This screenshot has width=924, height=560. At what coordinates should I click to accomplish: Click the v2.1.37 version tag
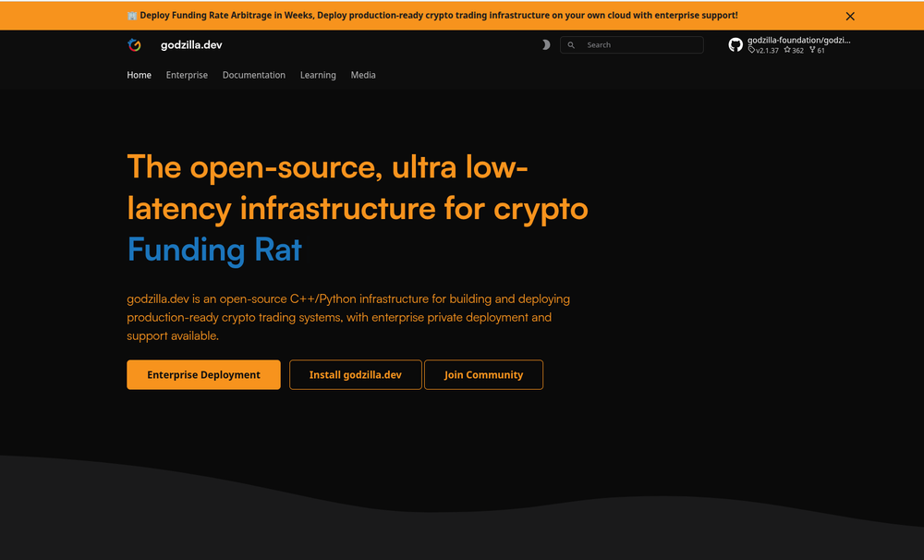pos(764,50)
